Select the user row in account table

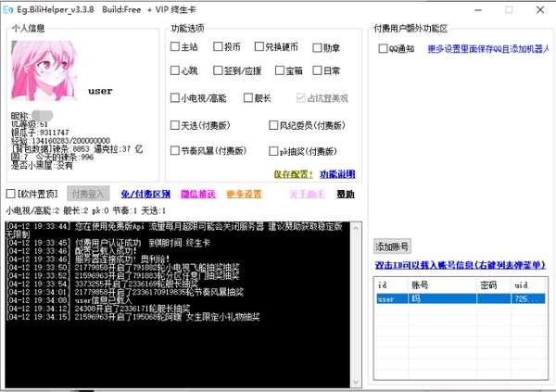pyautogui.click(x=461, y=298)
